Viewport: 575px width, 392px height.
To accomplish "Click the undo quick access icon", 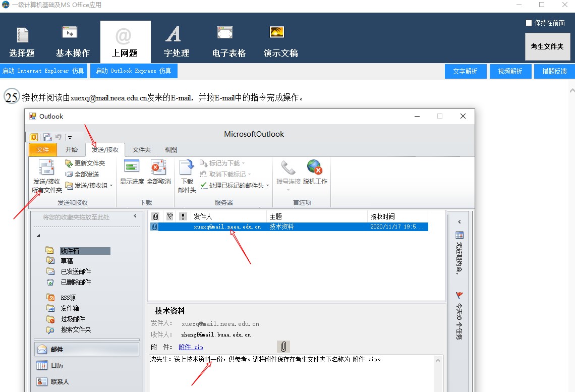I will 58,137.
